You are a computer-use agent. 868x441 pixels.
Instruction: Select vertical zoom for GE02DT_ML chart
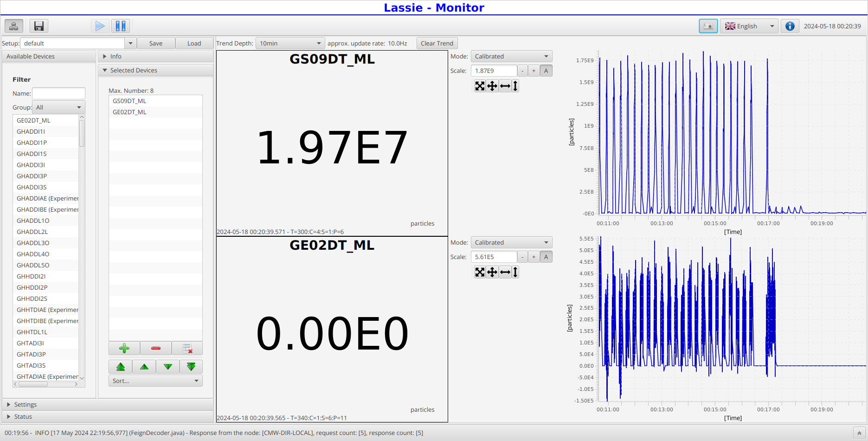pos(515,272)
